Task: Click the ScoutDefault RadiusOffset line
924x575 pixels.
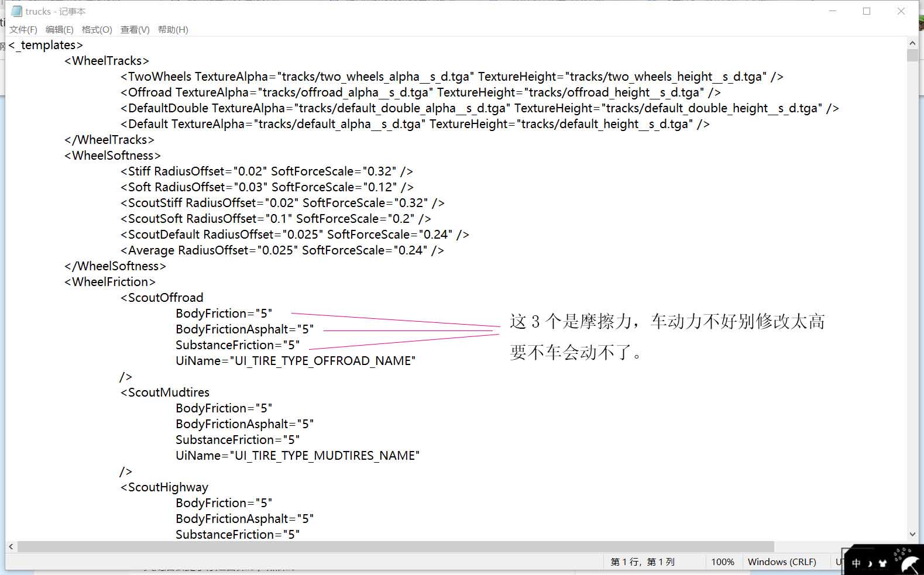Action: (295, 235)
